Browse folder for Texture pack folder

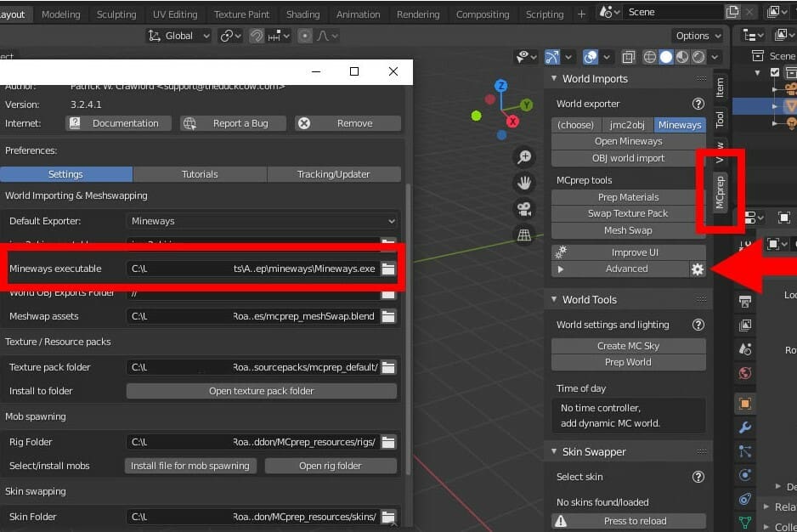pyautogui.click(x=388, y=367)
